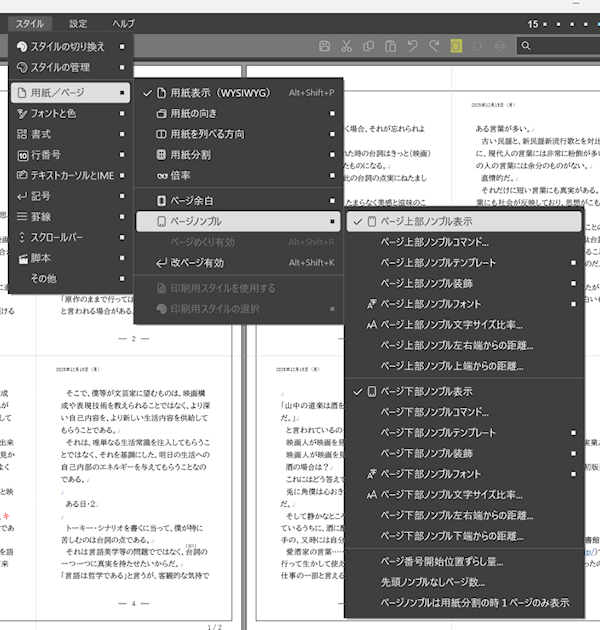The height and width of the screenshot is (630, 600).
Task: Click the scissors cut icon
Action: tap(346, 46)
